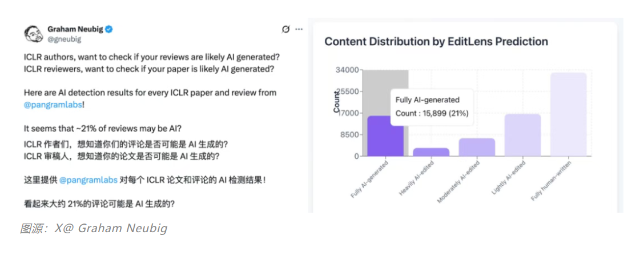Click Graham Neubig's profile avatar
The width and height of the screenshot is (644, 255).
(34, 33)
